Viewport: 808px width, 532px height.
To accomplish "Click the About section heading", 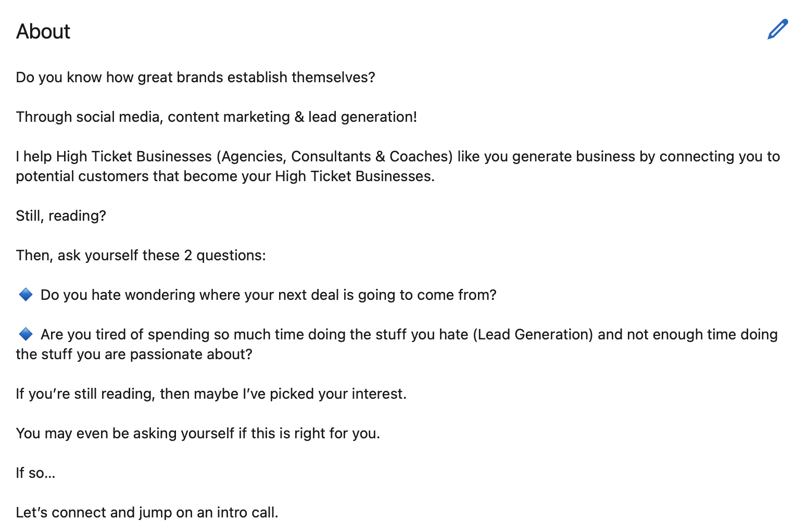I will point(43,31).
